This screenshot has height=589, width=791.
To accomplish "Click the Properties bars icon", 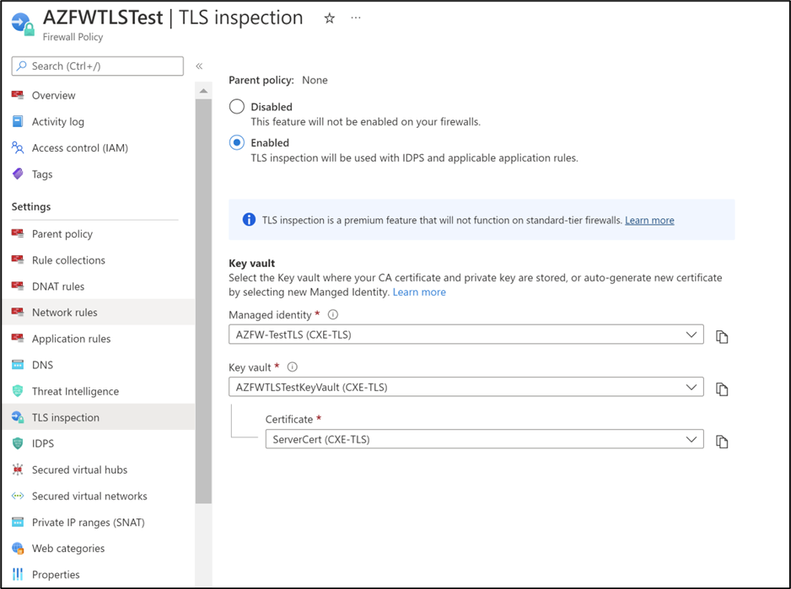I will 18,574.
